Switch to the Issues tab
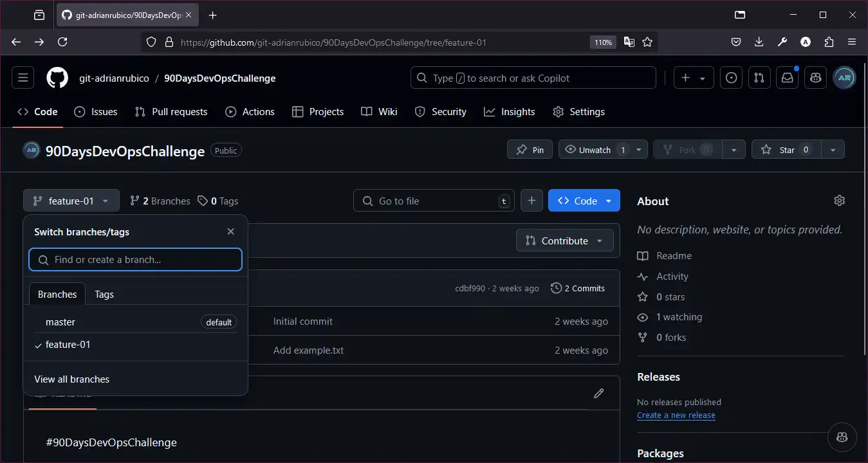 pyautogui.click(x=96, y=112)
